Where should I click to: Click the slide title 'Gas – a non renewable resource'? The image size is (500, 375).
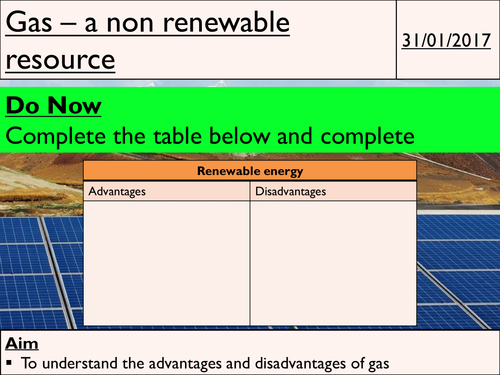click(x=148, y=40)
